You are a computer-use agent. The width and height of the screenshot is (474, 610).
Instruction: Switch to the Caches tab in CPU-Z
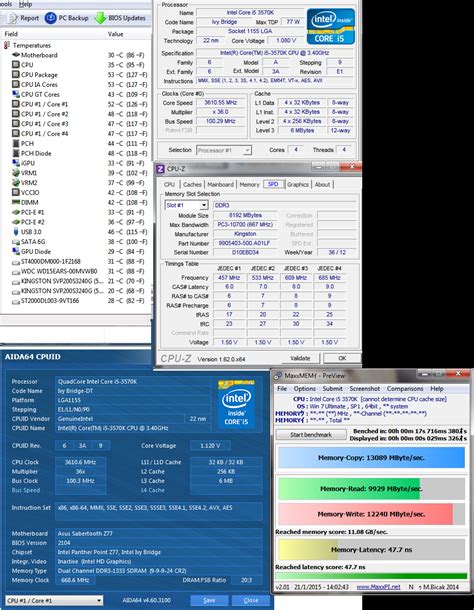[192, 184]
